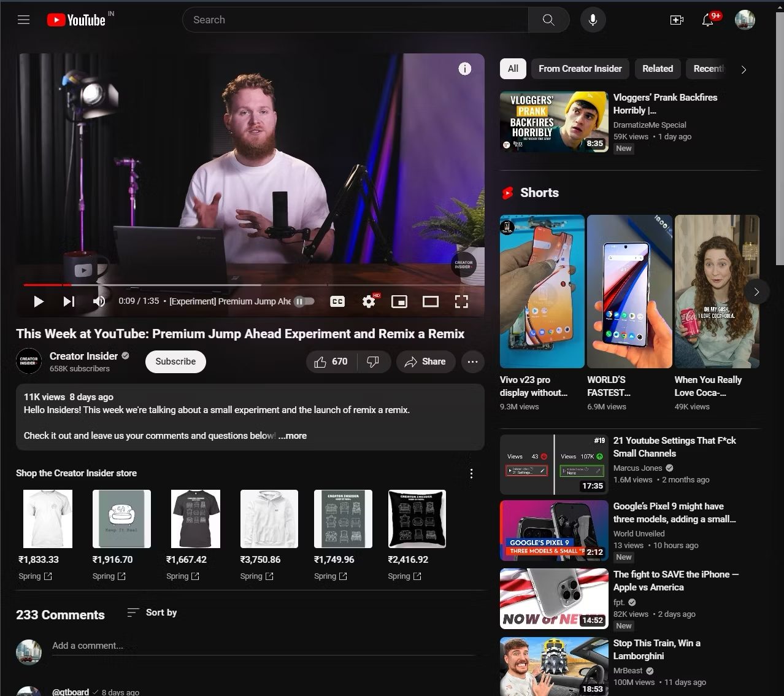Open the pillow priced ₹2,416.92
Screen dimensions: 784x696
(417, 519)
